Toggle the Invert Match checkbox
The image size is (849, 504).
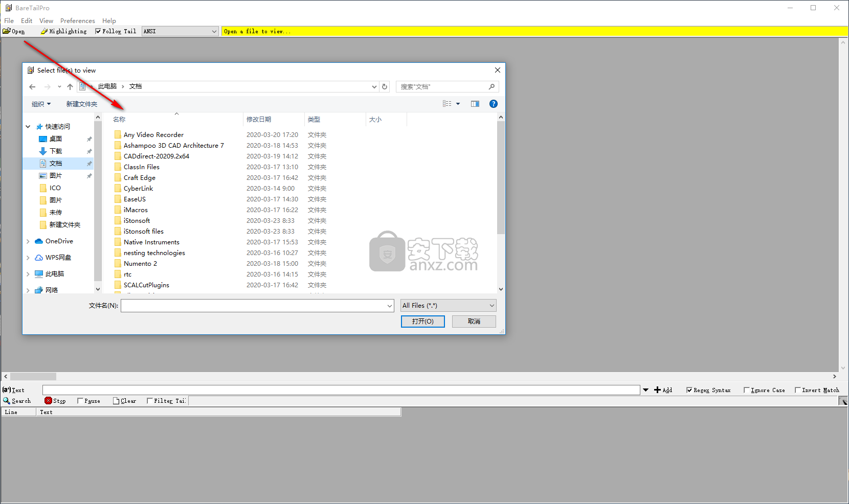click(x=797, y=390)
